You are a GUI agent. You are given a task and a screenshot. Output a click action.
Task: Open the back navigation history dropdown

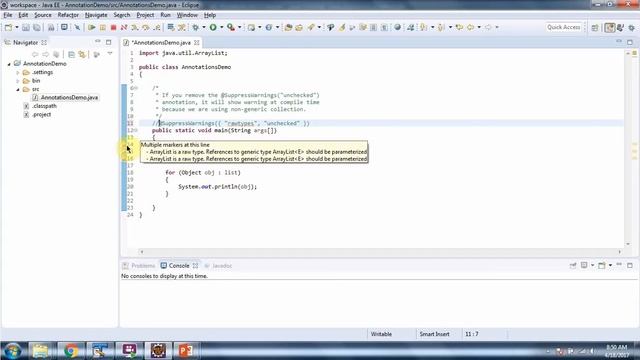(479, 27)
